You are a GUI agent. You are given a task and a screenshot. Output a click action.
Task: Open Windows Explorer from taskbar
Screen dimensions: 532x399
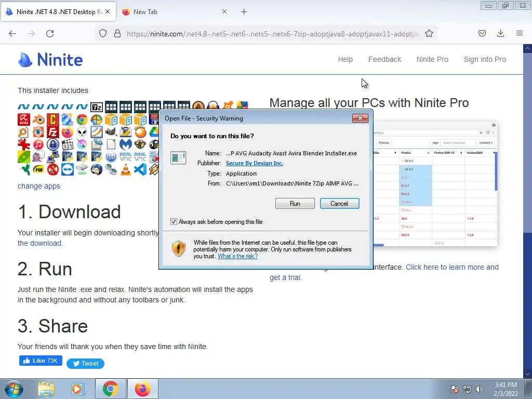click(x=46, y=389)
